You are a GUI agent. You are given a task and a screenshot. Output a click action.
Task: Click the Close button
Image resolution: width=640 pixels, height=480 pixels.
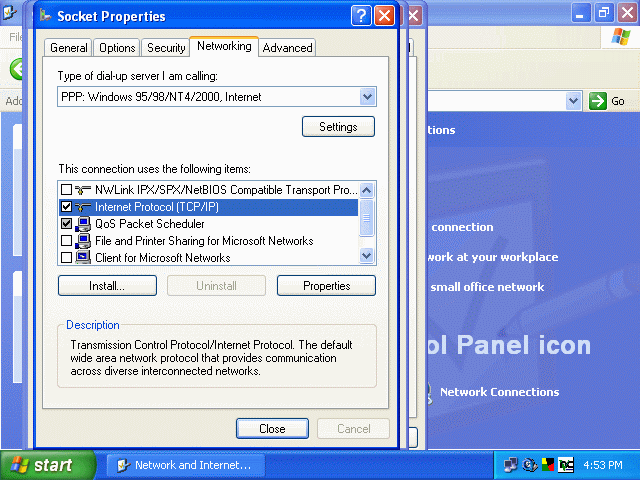272,429
